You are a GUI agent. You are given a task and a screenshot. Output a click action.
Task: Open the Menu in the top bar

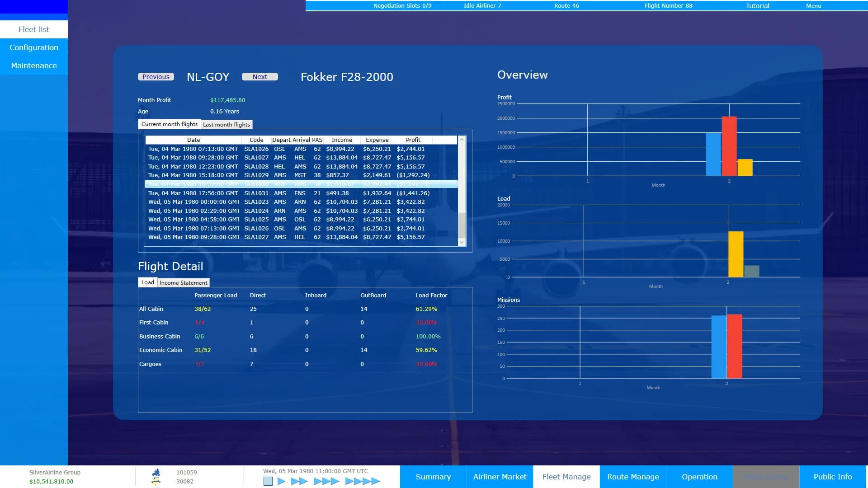pyautogui.click(x=813, y=6)
